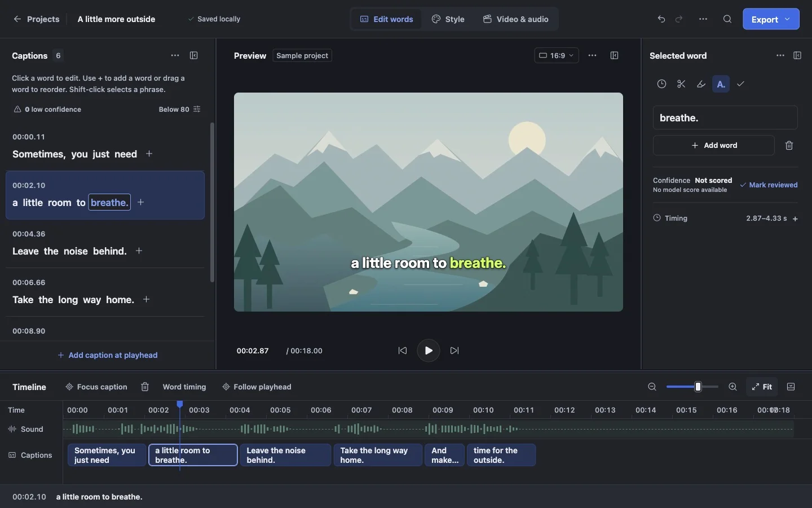
Task: Toggle Word timing in timeline
Action: tap(184, 387)
